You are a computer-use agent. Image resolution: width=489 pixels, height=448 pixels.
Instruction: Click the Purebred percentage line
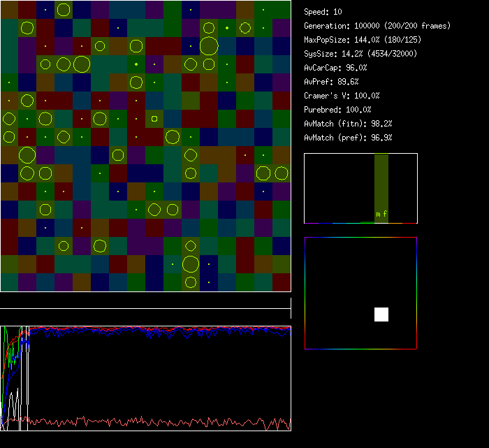tap(338, 110)
